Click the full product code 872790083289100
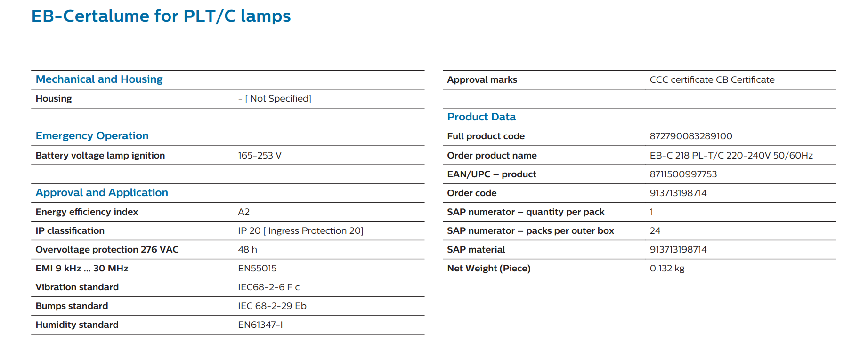868x341 pixels. tap(691, 136)
